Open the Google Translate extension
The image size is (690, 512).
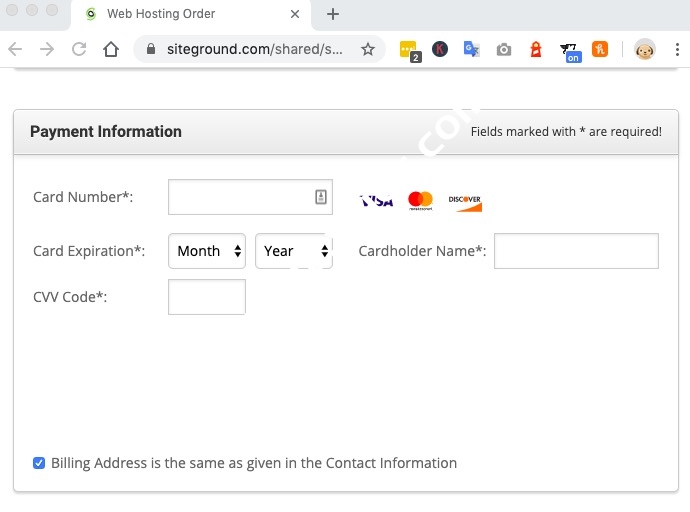[x=472, y=49]
